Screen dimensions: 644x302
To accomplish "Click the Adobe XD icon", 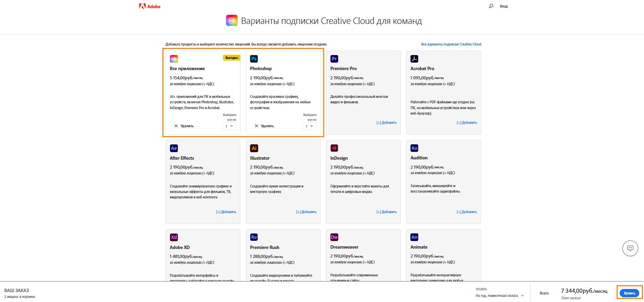I will (174, 237).
